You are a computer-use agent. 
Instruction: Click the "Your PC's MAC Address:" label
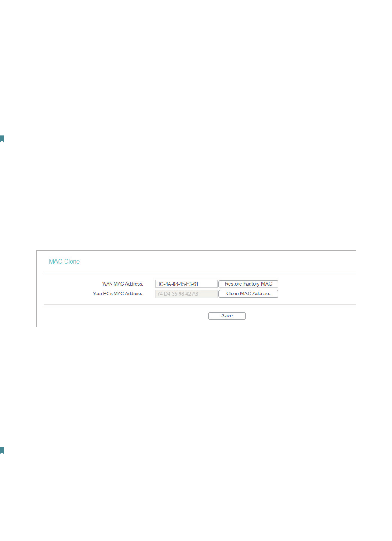pos(118,293)
